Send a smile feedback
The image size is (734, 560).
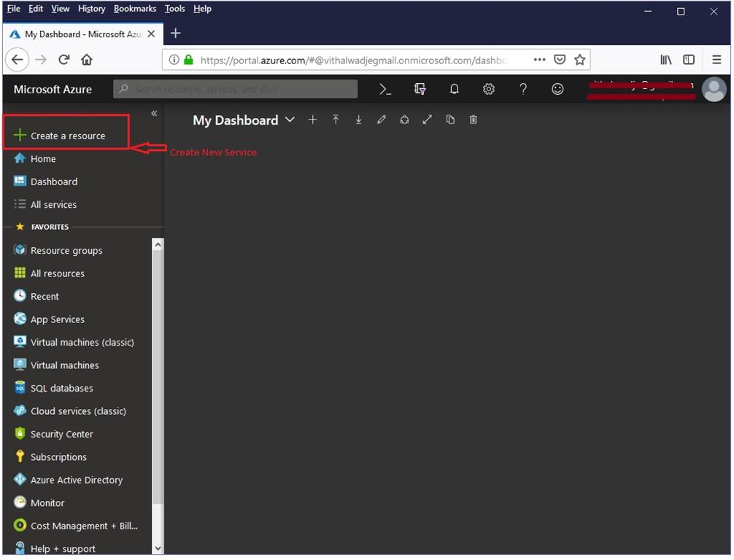(x=557, y=88)
